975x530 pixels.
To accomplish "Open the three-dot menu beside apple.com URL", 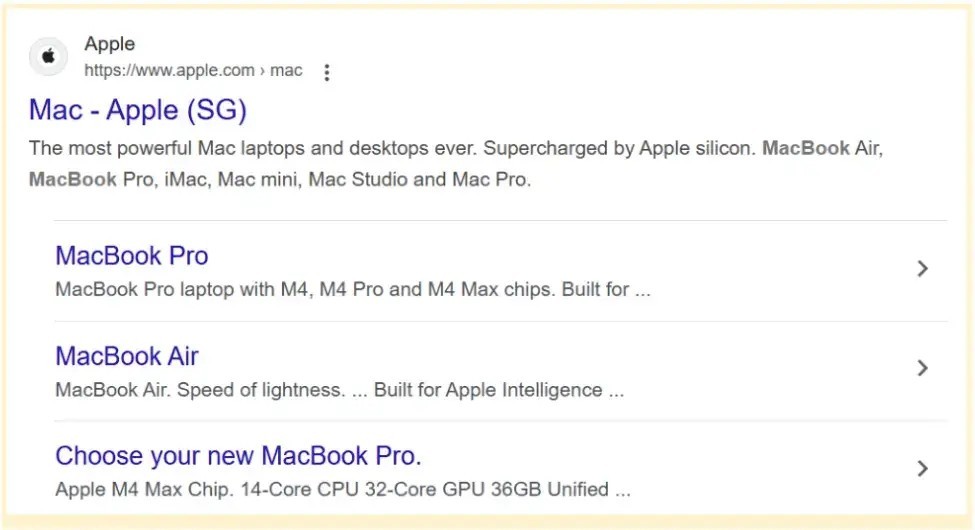I will tap(326, 72).
